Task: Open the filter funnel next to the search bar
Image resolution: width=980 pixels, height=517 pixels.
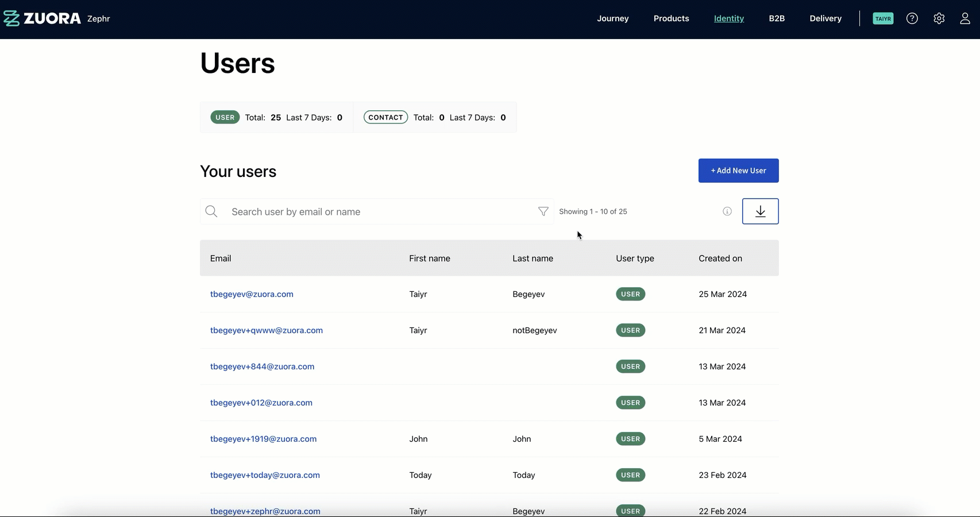Action: click(542, 211)
